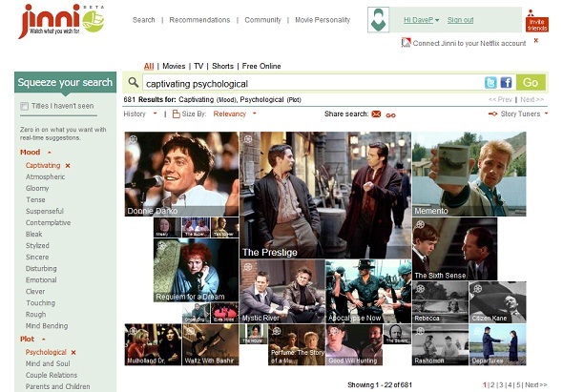The width and height of the screenshot is (563, 392).
Task: Click in the search text field
Action: click(312, 83)
